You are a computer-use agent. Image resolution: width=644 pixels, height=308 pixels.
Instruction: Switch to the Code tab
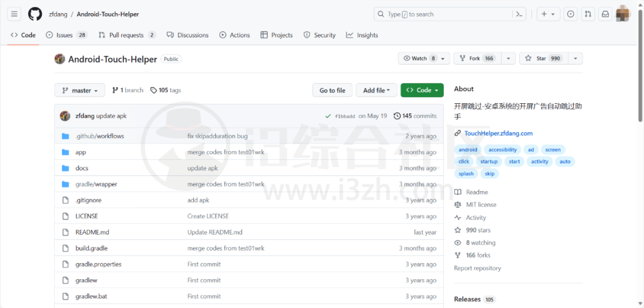coord(23,35)
